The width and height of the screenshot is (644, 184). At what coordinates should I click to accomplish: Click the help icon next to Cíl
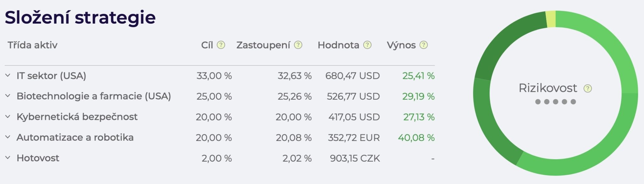coord(221,45)
